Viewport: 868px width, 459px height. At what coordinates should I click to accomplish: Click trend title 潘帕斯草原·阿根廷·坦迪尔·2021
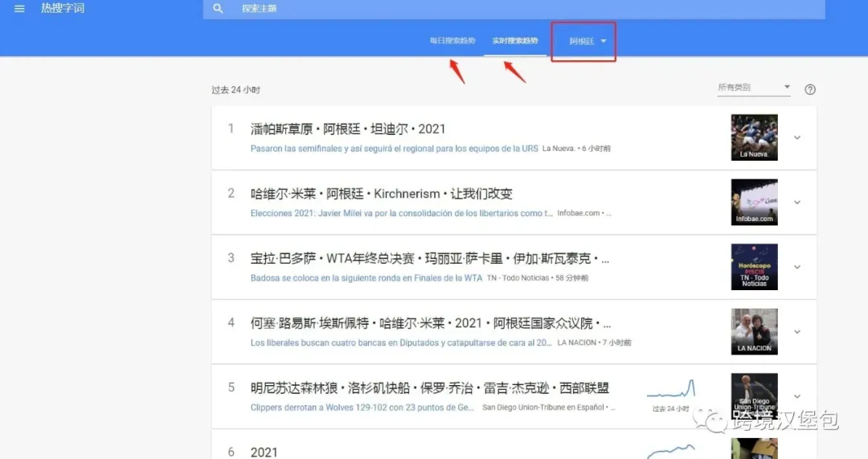click(348, 129)
